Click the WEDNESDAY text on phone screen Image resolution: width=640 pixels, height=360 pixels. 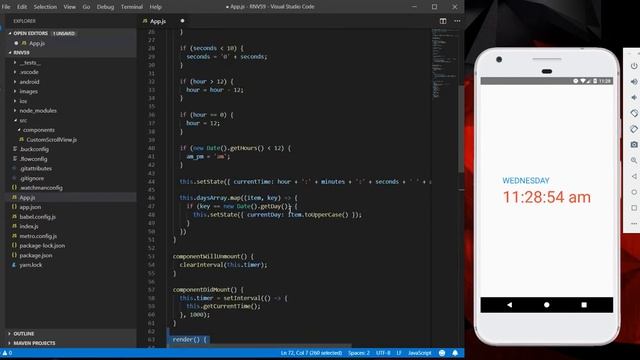click(526, 180)
